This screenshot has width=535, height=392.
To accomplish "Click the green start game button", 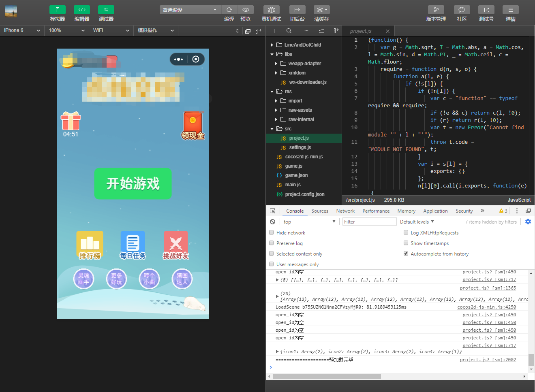I will [x=133, y=183].
